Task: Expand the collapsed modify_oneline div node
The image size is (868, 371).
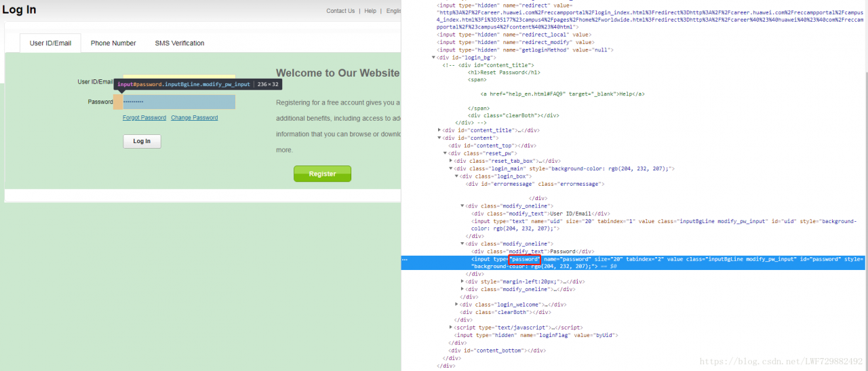Action: [x=462, y=289]
